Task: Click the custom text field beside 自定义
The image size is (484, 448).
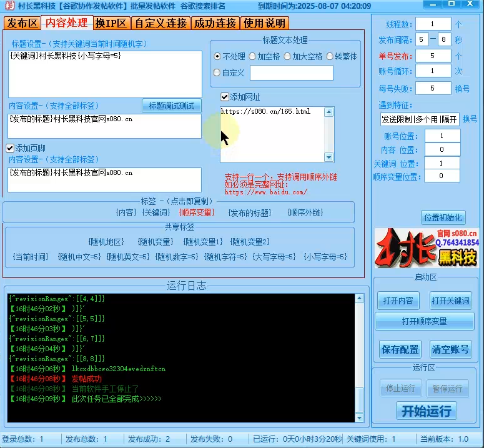Action: (292, 73)
